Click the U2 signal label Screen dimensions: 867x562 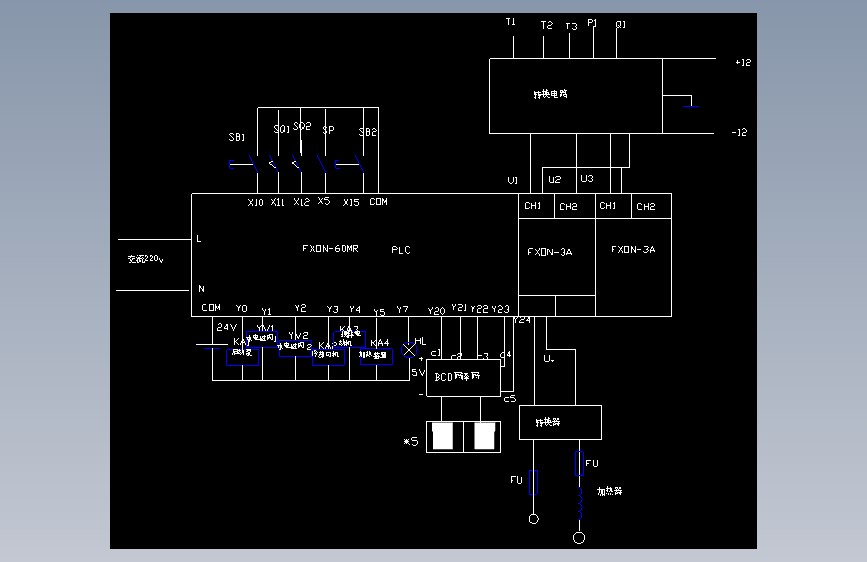555,180
